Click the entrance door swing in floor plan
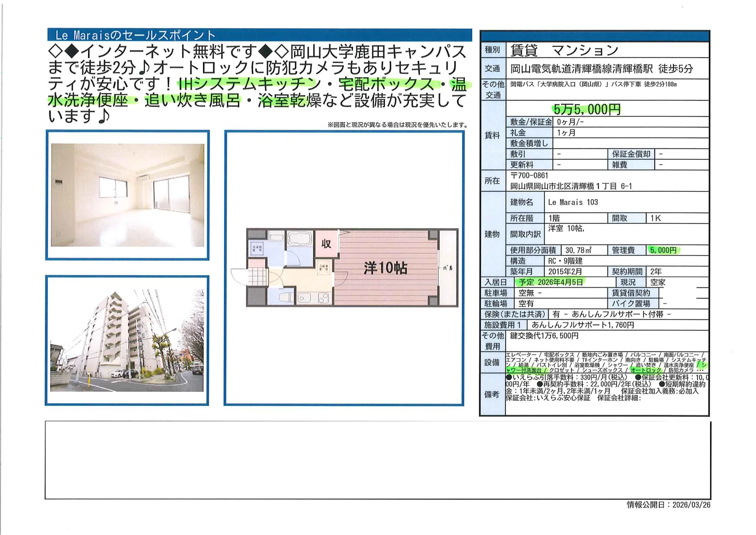Viewport: 756px width, 535px height. (x=239, y=277)
